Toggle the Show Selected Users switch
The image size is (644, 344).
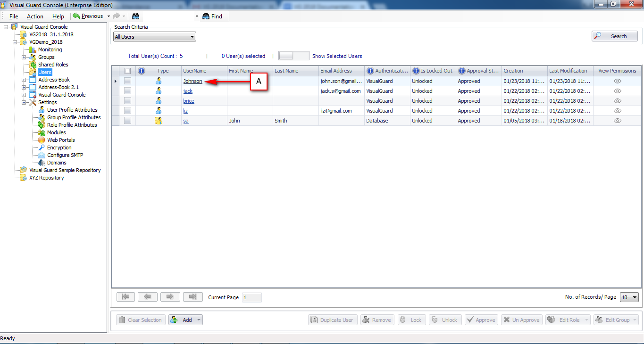pyautogui.click(x=293, y=55)
